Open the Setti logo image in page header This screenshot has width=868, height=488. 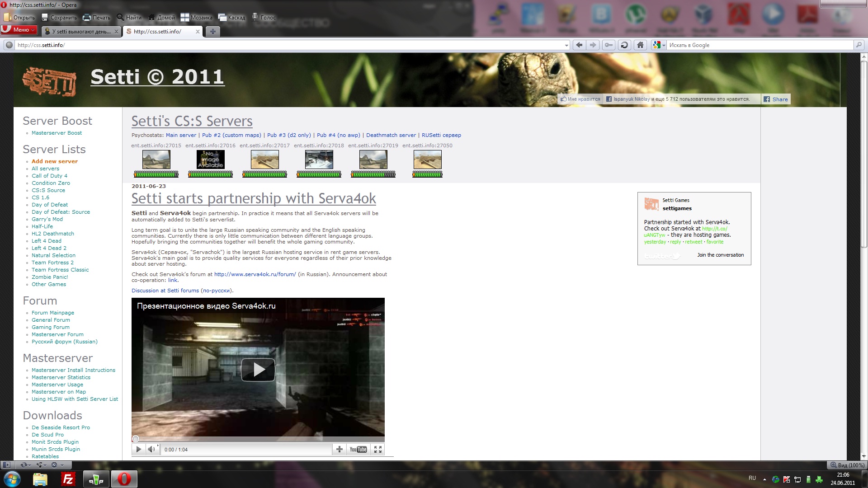click(49, 82)
